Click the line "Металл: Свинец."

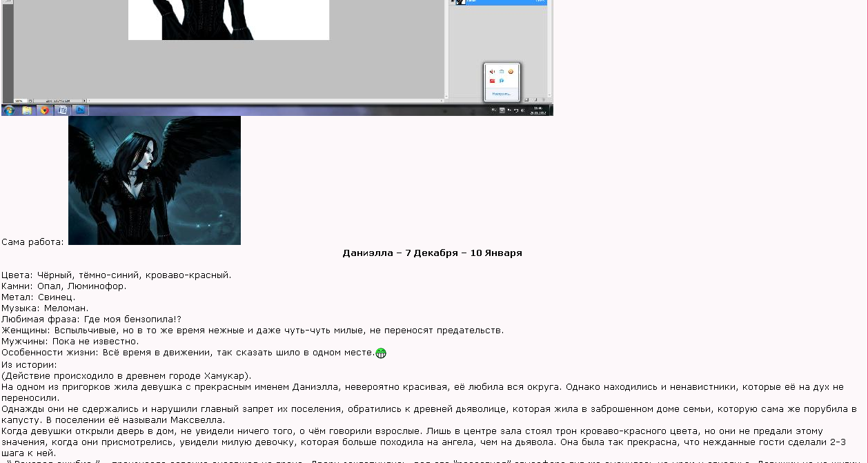[39, 297]
